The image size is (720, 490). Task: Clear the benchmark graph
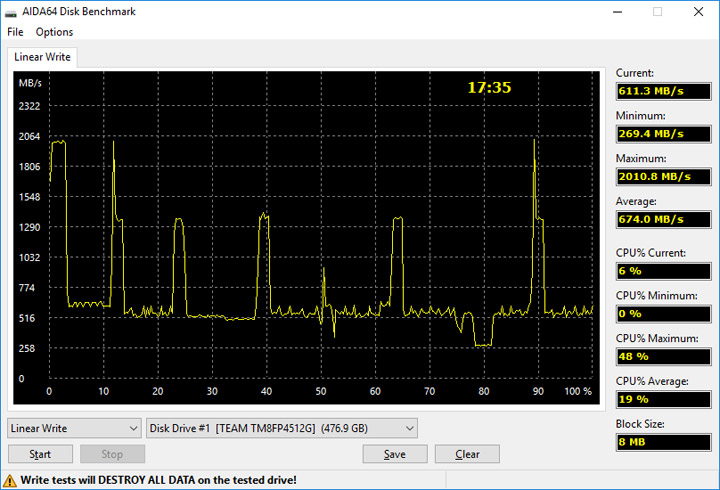467,454
